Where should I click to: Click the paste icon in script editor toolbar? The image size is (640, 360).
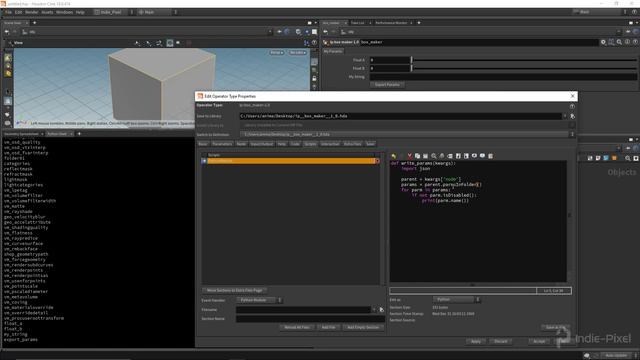click(425, 156)
